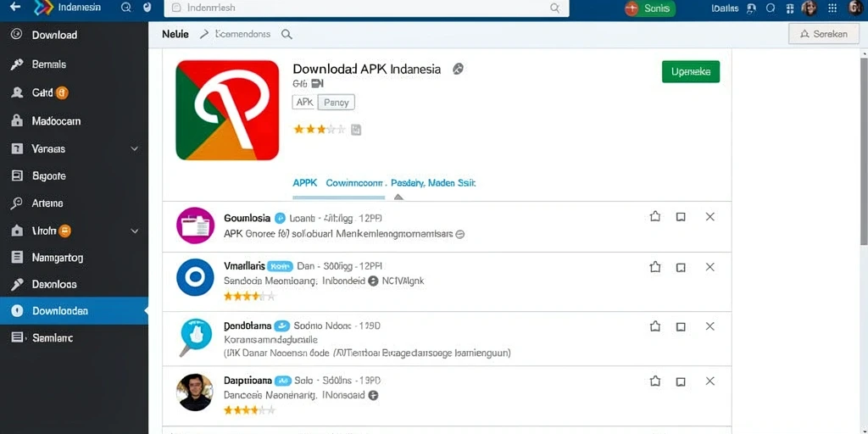The width and height of the screenshot is (868, 434).
Task: Click the search icon beside Indanesia title
Action: coord(126,8)
